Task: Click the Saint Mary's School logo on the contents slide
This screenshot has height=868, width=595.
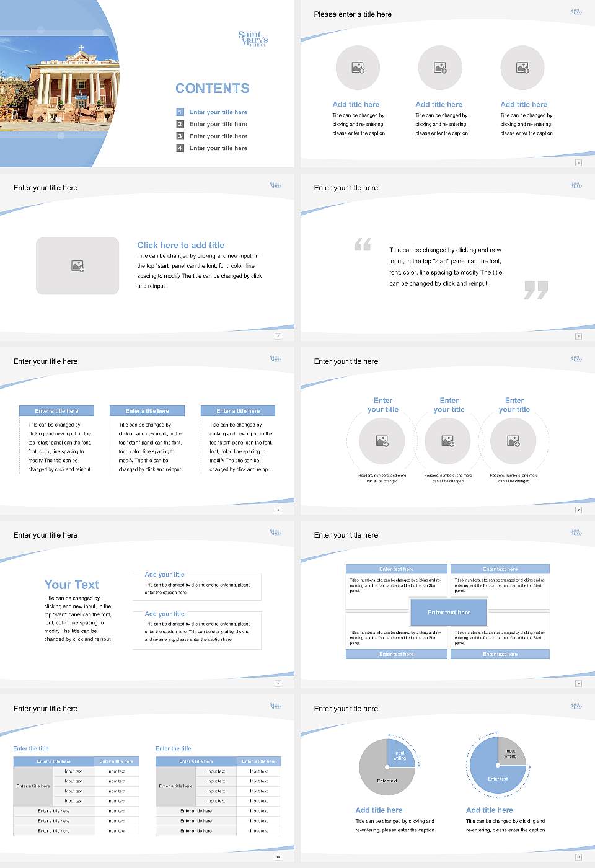Action: tap(253, 38)
